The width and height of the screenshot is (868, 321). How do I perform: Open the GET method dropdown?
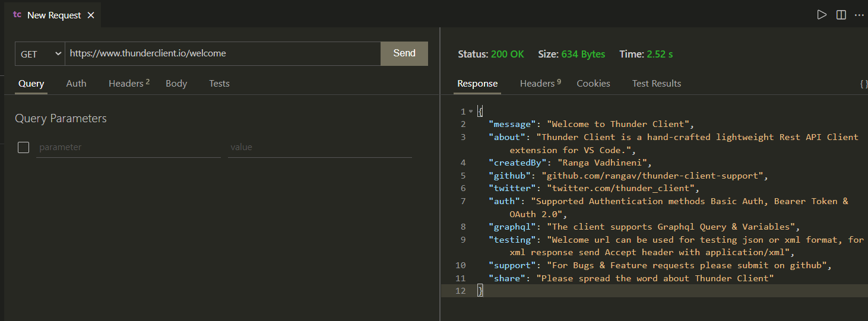40,53
